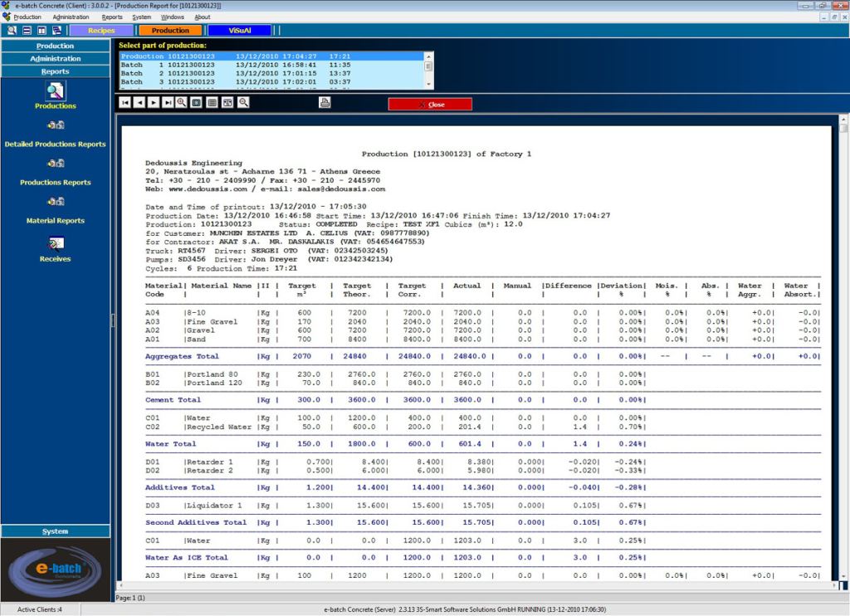The width and height of the screenshot is (850, 616).
Task: Expand the Reports sidebar section
Action: [x=56, y=71]
